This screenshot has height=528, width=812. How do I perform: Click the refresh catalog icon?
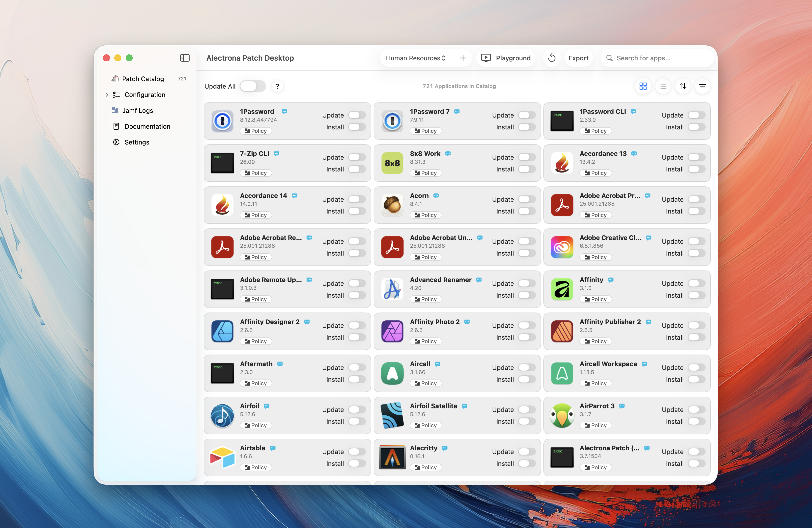pyautogui.click(x=551, y=58)
